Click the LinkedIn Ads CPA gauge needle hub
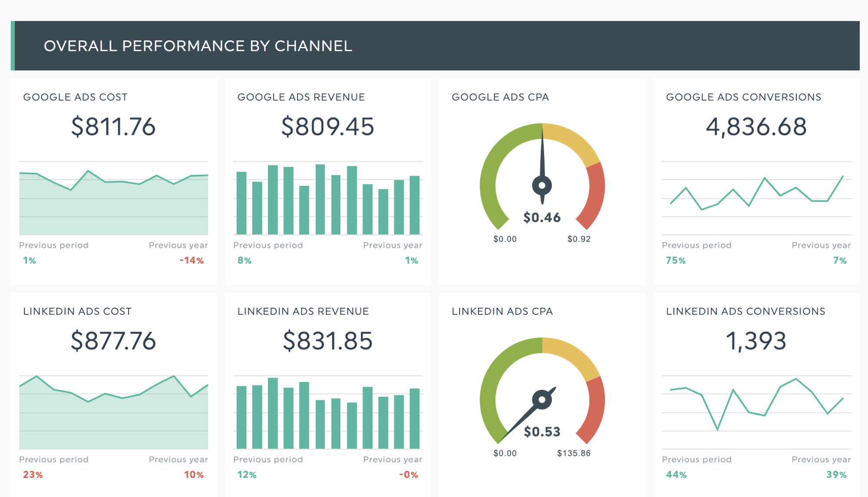Image resolution: width=868 pixels, height=497 pixels. tap(542, 400)
